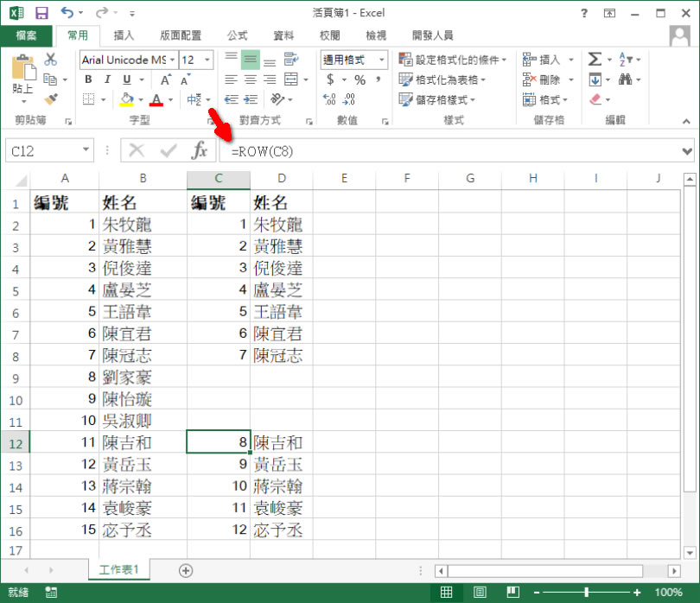Decrease decimal places
This screenshot has width=700, height=603.
coord(348,99)
